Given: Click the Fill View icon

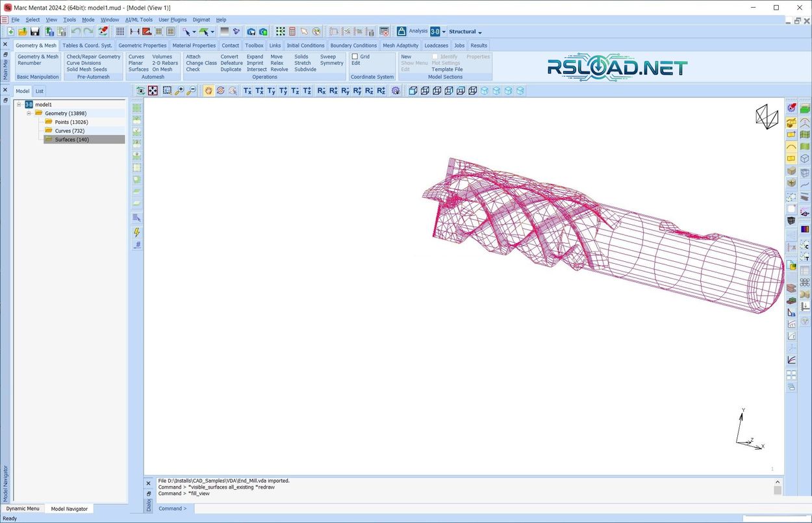Looking at the screenshot, I should 153,91.
